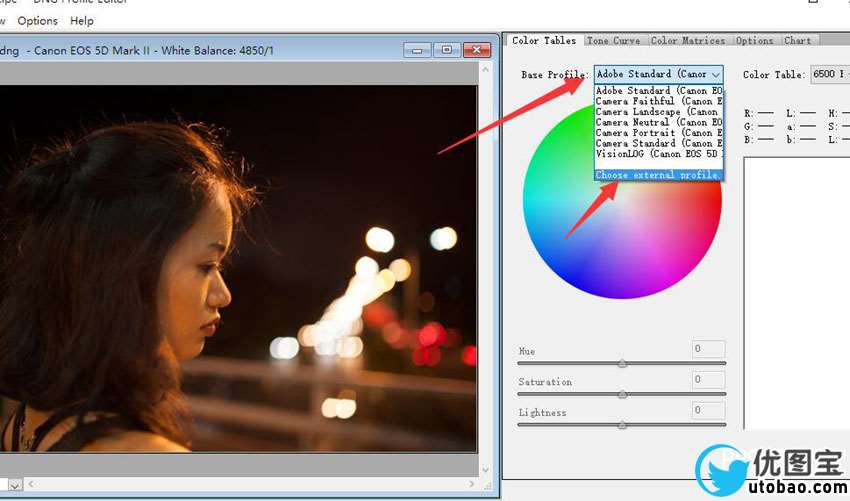Click the image vertical scrollbar up arrow
Screen dimensions: 850x501
pyautogui.click(x=485, y=69)
